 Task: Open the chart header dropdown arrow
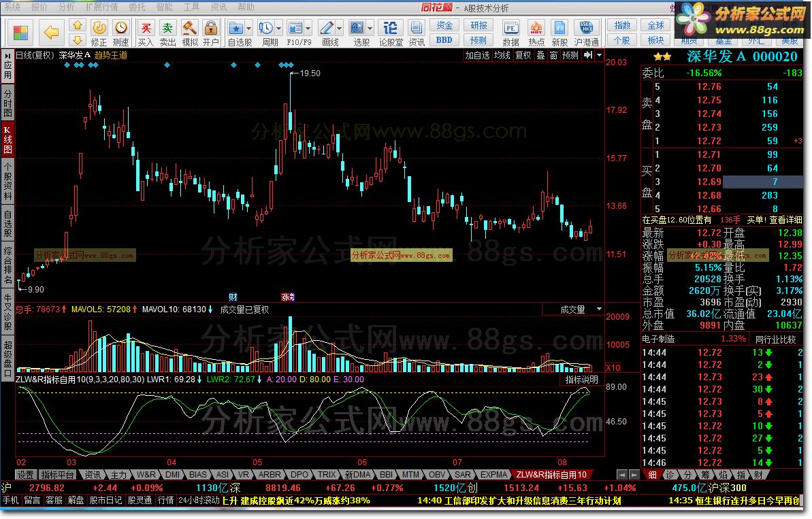click(x=599, y=55)
